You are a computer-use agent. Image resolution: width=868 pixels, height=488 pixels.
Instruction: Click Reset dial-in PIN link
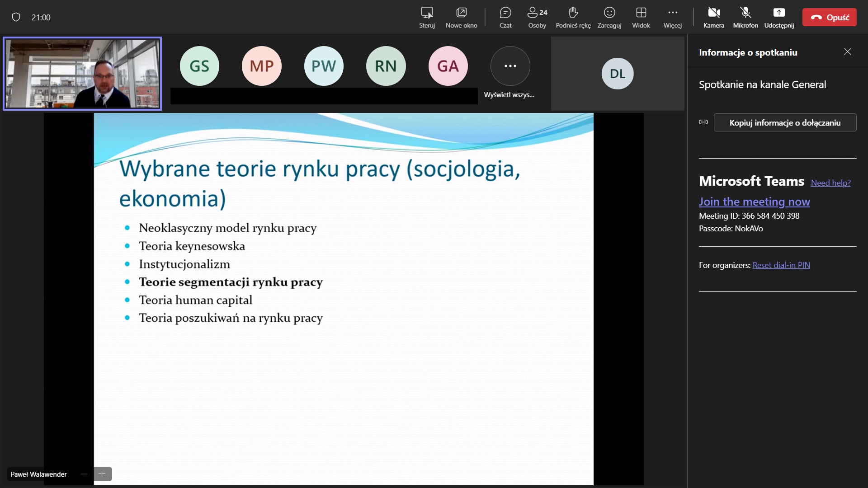click(x=781, y=265)
